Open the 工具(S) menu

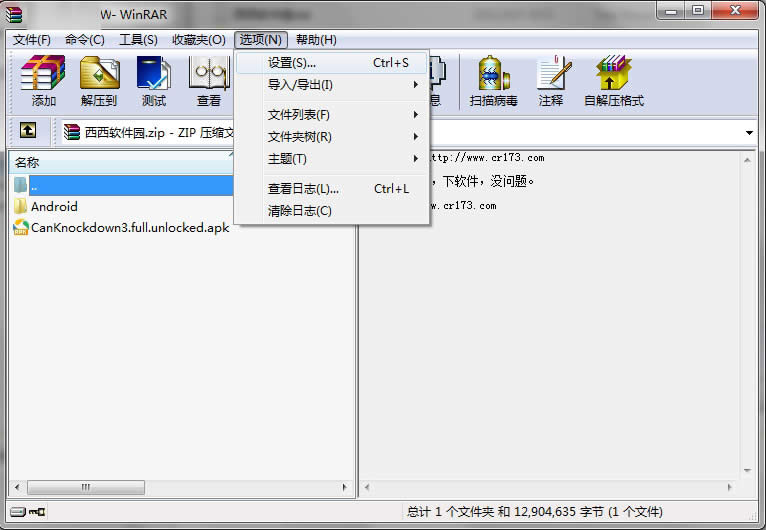(139, 40)
